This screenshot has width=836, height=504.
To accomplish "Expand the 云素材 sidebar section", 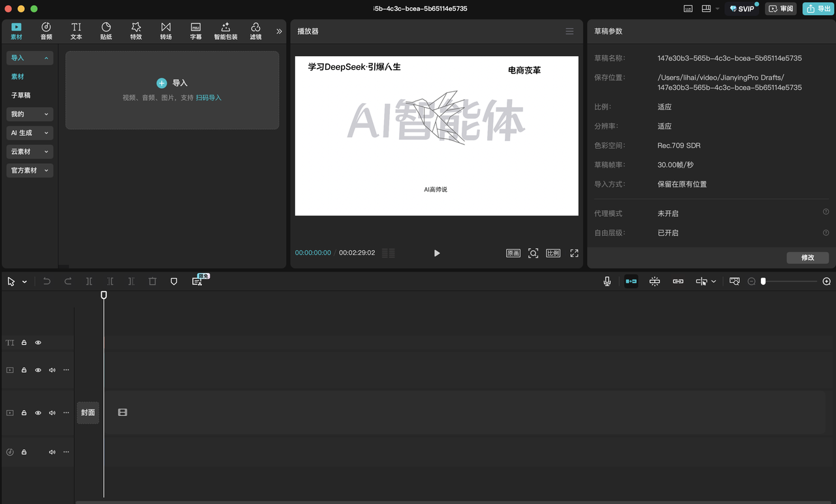I will [30, 151].
